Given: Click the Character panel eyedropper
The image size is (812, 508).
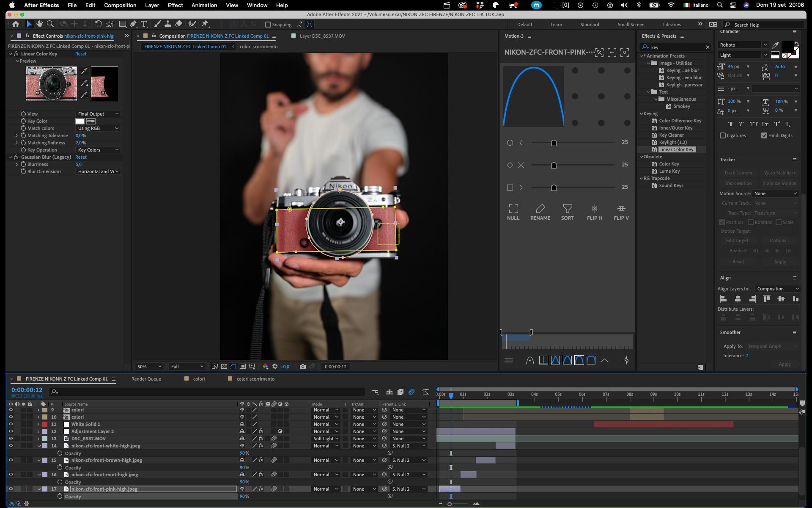Looking at the screenshot, I should pos(775,45).
